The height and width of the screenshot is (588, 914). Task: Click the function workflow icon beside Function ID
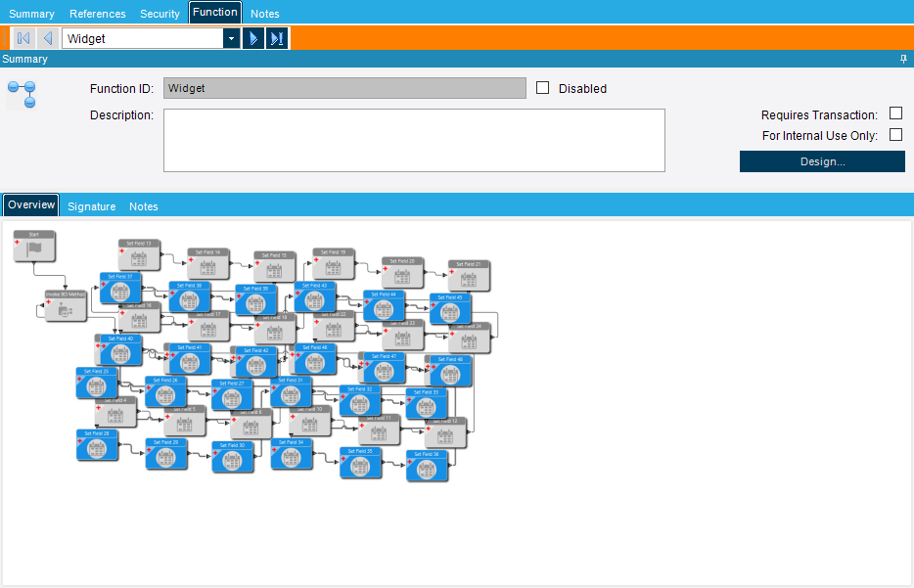click(23, 94)
